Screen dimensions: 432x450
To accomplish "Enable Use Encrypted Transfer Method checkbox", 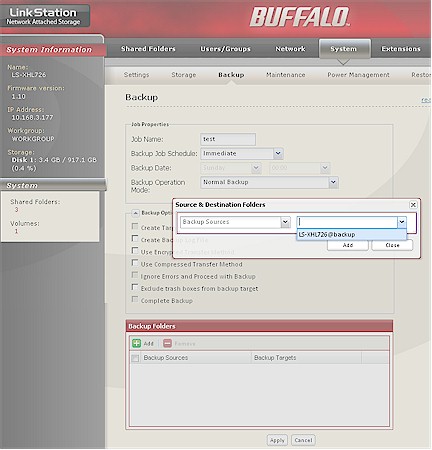I will click(x=135, y=251).
